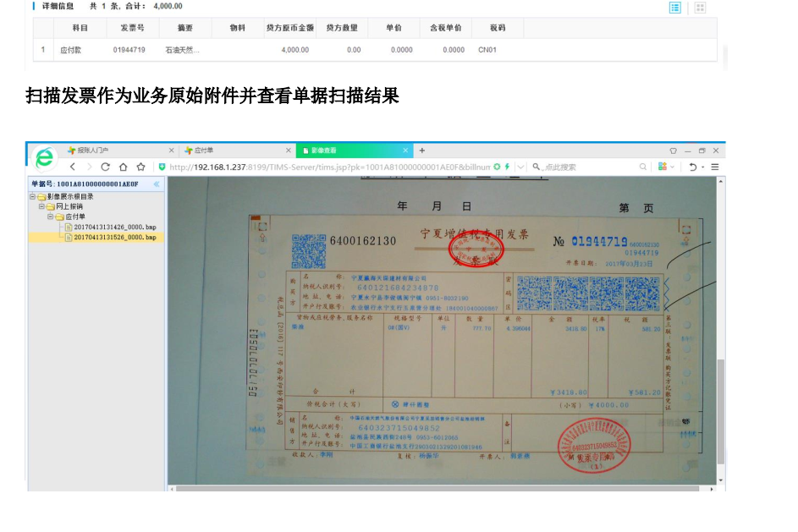Open a new browser tab

(422, 151)
